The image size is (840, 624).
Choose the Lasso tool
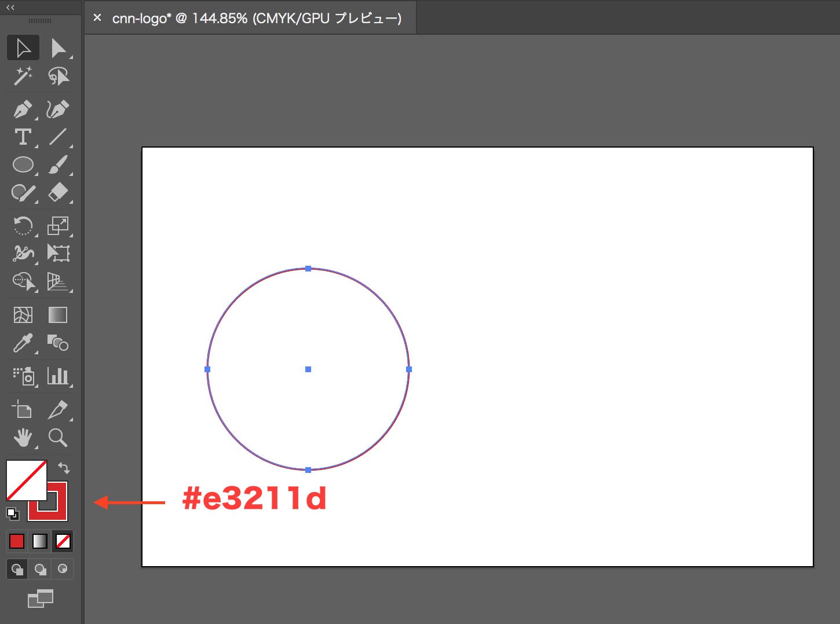[x=58, y=76]
